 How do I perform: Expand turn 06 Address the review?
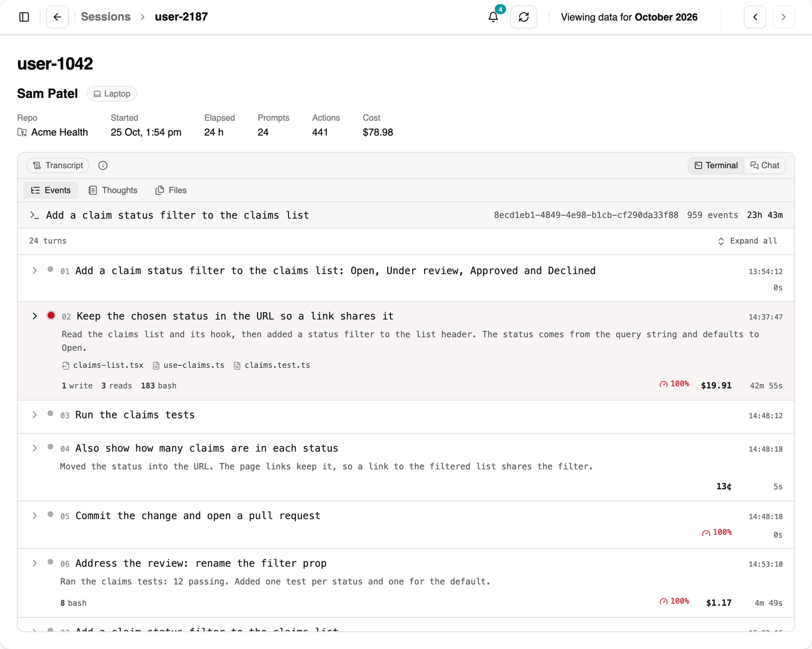(35, 563)
